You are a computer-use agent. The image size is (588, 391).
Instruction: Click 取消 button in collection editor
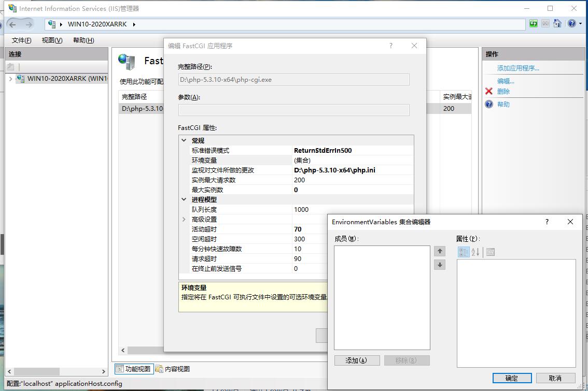coord(555,378)
